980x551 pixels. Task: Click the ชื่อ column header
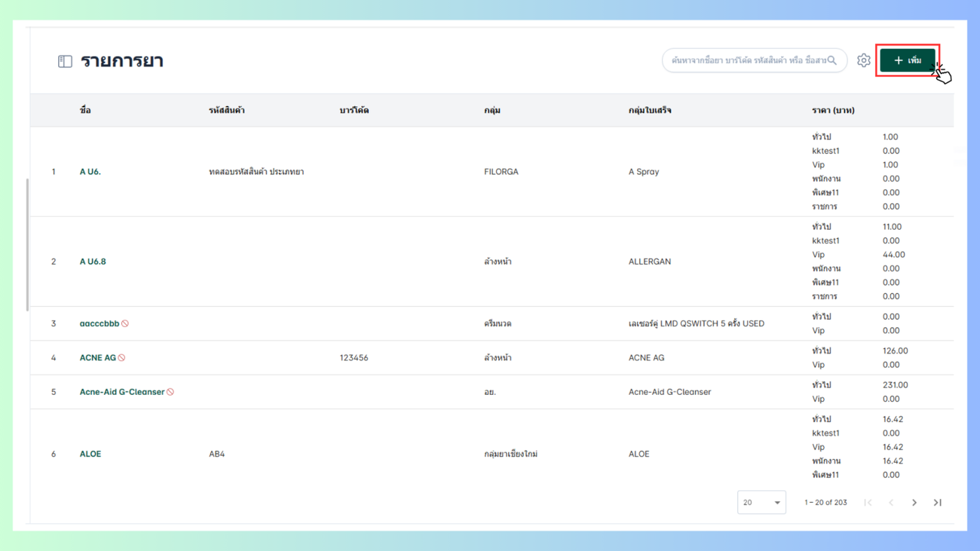pos(85,111)
